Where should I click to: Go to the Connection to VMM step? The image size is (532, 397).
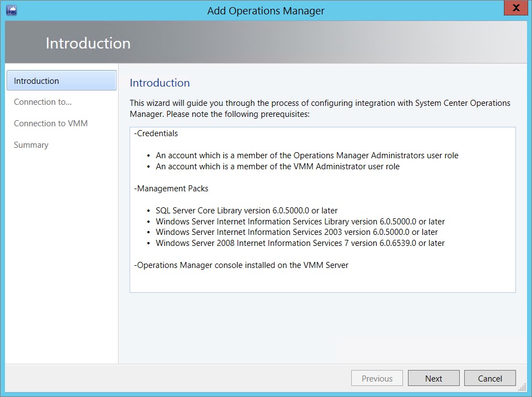pos(51,123)
